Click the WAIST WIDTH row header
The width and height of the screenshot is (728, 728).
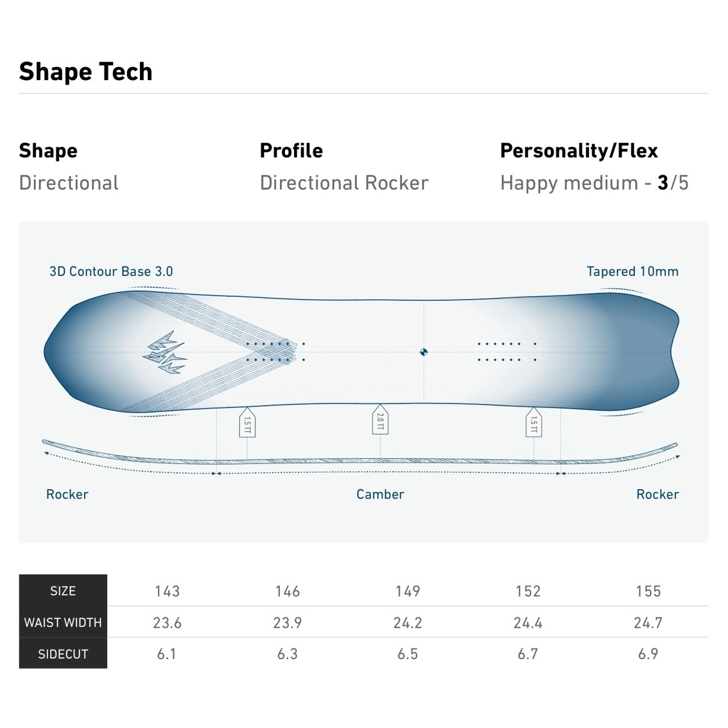pyautogui.click(x=63, y=623)
